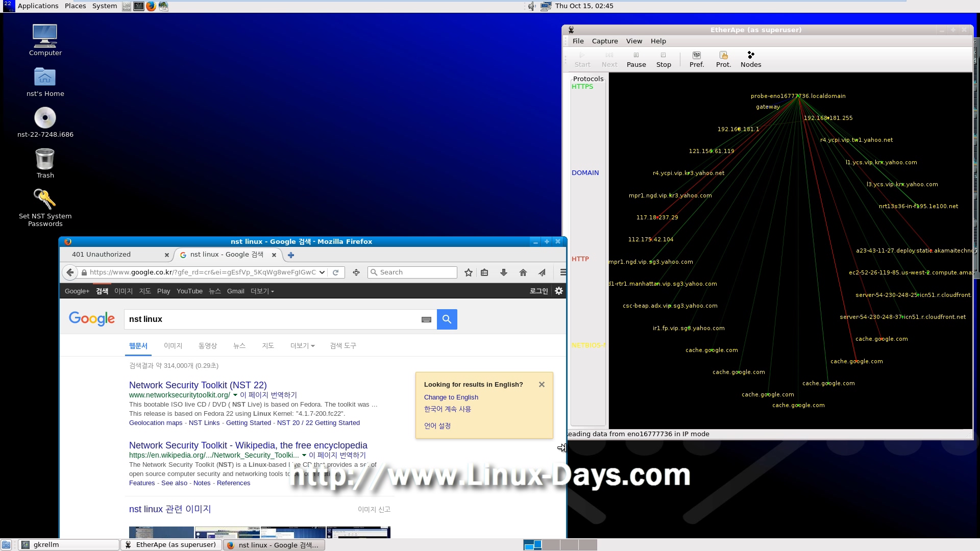Open the EtherApe Capture menu
980x551 pixels.
click(x=605, y=41)
